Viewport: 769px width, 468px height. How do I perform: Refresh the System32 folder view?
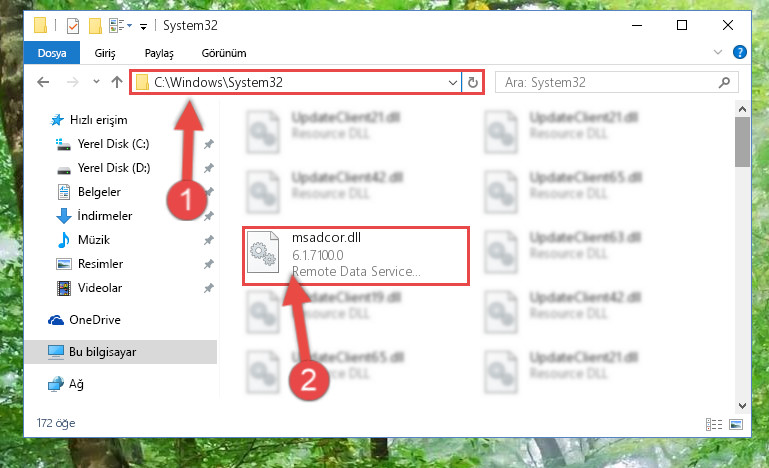(473, 82)
